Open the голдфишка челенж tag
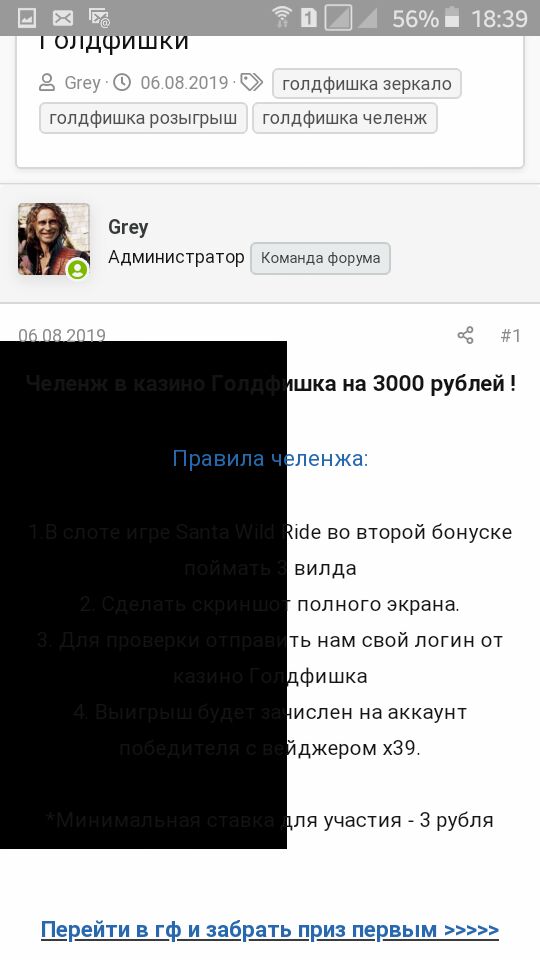 (345, 118)
